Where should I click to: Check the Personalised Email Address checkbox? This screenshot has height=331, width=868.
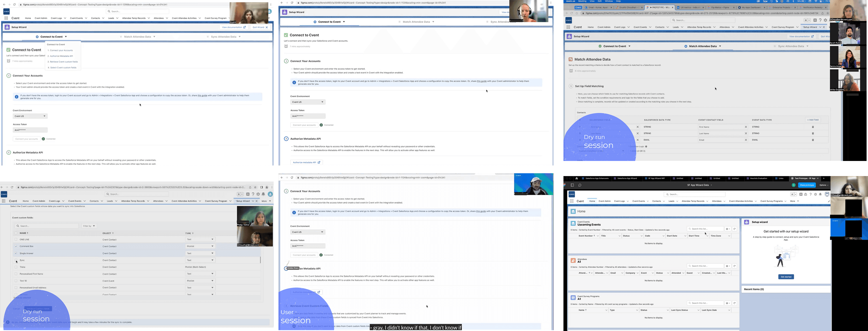click(16, 288)
